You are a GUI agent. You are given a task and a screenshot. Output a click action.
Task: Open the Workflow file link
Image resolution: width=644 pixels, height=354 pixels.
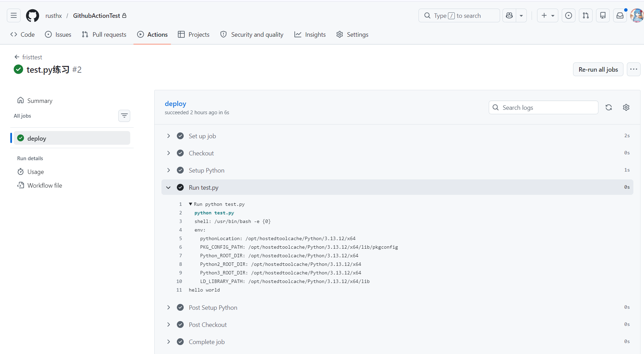point(45,186)
